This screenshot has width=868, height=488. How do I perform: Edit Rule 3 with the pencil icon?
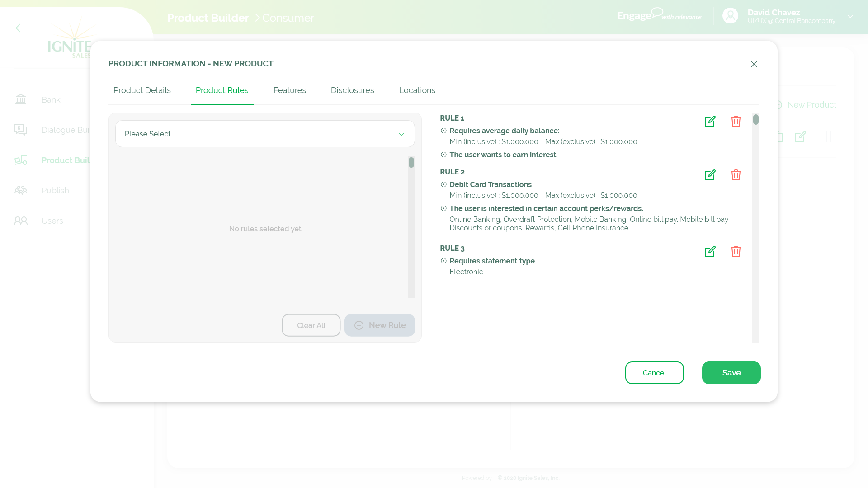point(710,251)
